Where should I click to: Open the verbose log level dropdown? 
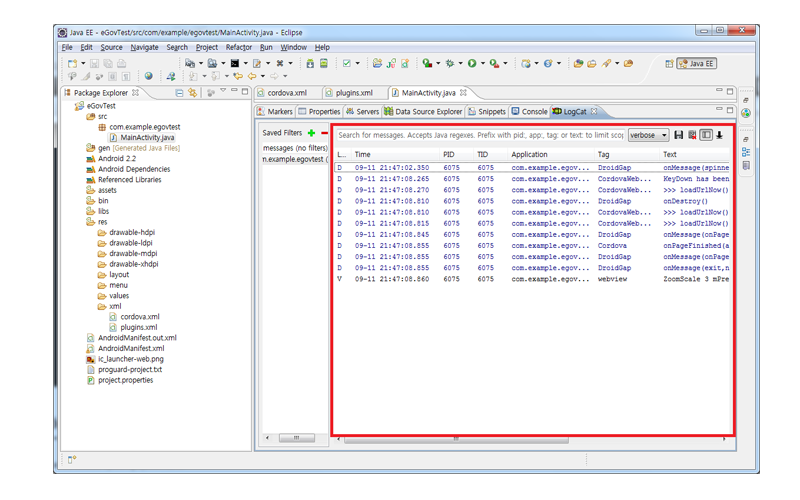point(648,135)
